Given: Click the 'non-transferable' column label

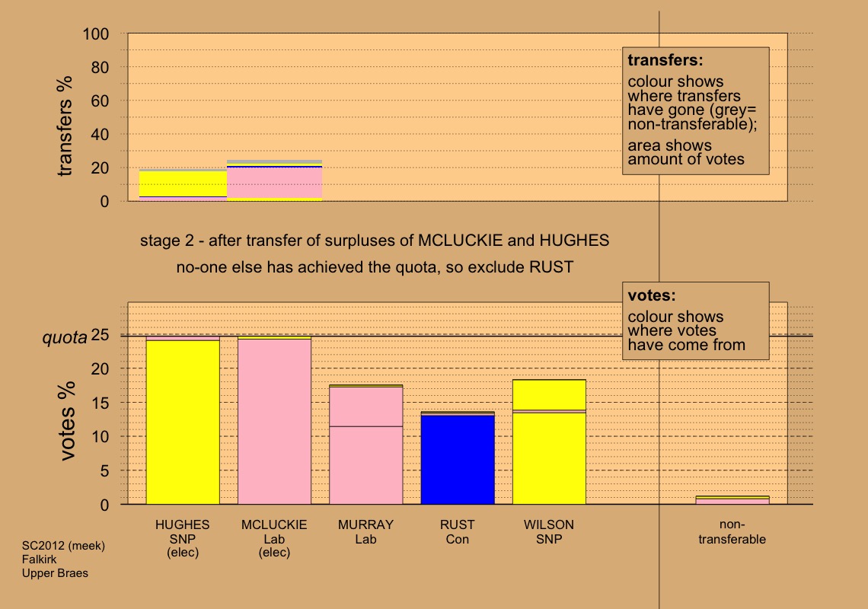Looking at the screenshot, I should [x=732, y=532].
